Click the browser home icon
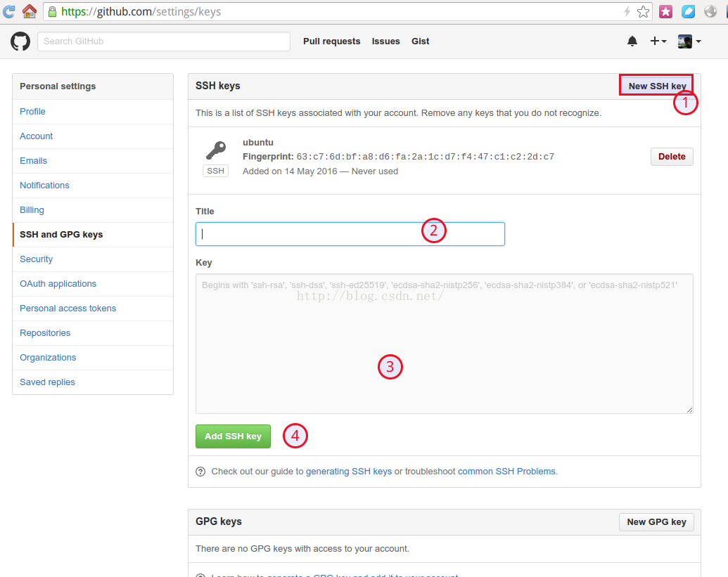 (x=30, y=11)
